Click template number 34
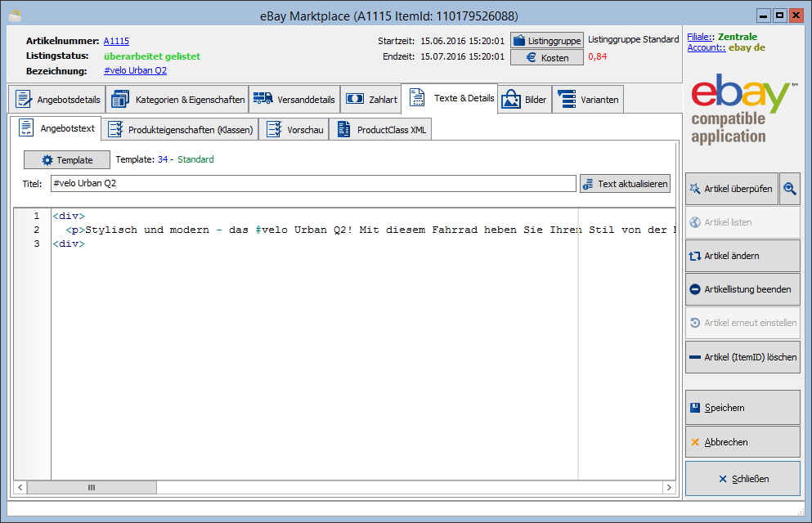Screen dimensions: 812x523 point(163,159)
